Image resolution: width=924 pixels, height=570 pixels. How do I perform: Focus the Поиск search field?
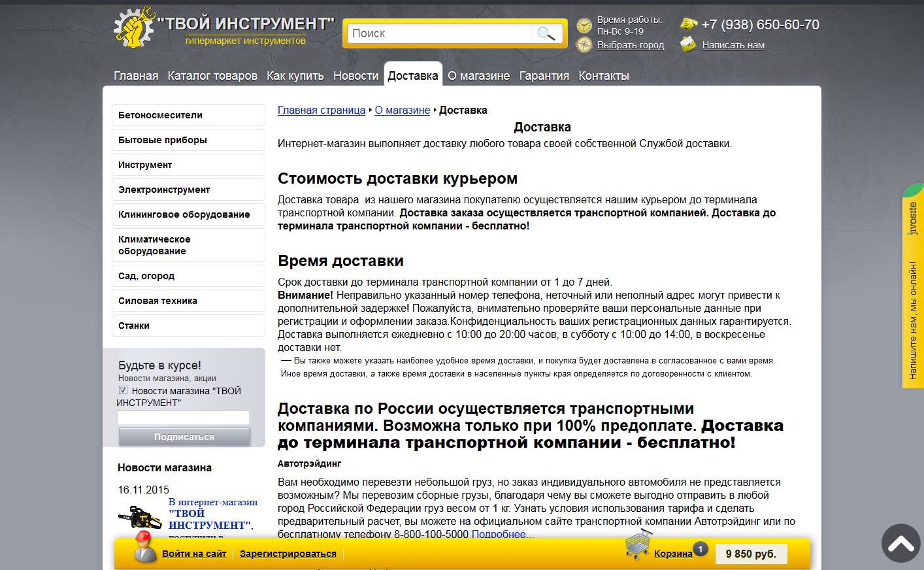[x=441, y=33]
